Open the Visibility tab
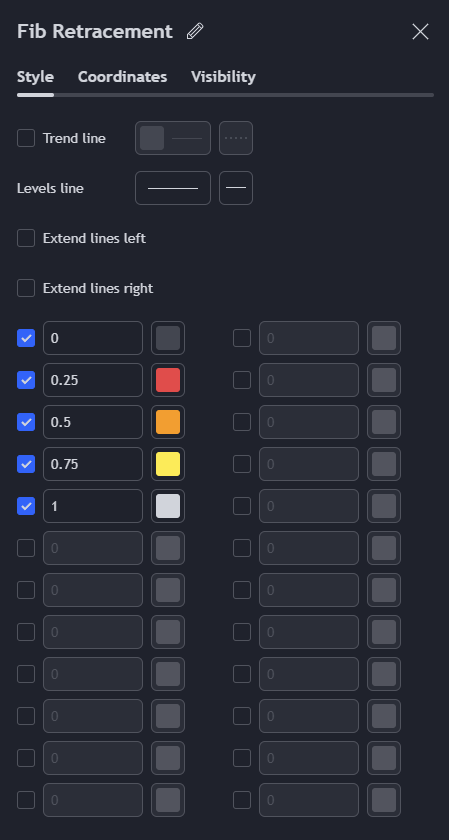Image resolution: width=449 pixels, height=840 pixels. pos(223,77)
